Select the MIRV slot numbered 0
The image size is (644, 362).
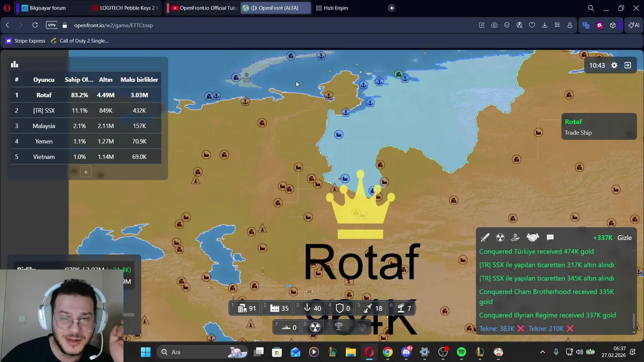[x=360, y=327]
